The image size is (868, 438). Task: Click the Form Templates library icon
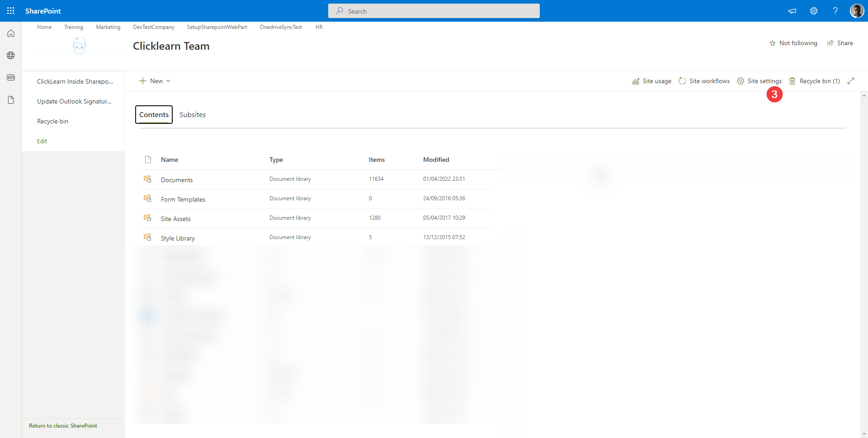point(147,198)
